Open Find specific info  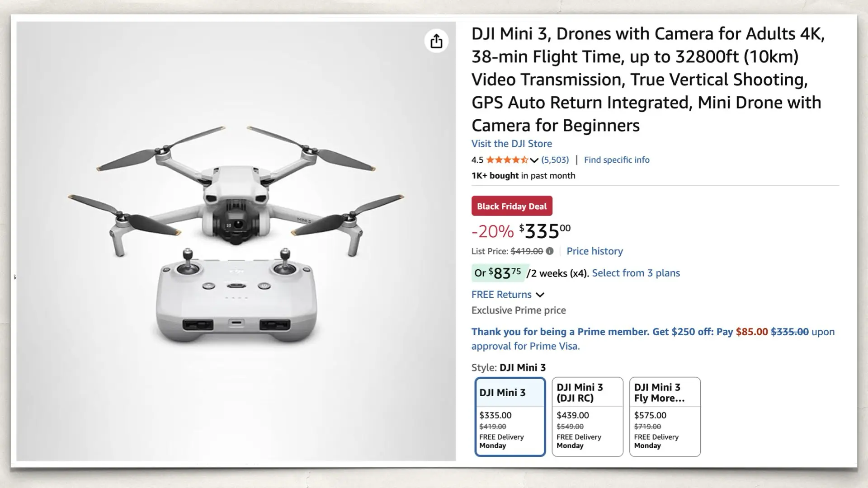617,160
